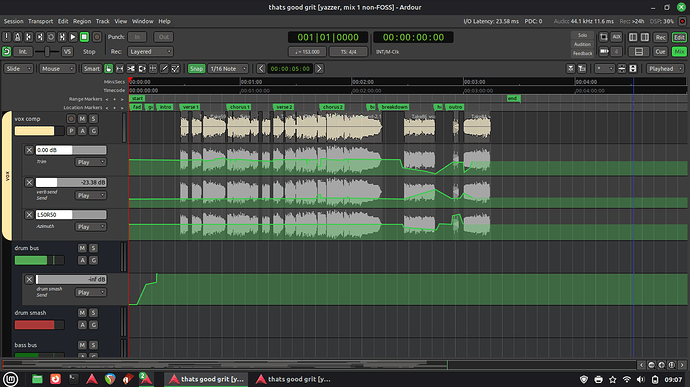Toggle the VS varispeed button
The width and height of the screenshot is (690, 387).
click(x=67, y=52)
